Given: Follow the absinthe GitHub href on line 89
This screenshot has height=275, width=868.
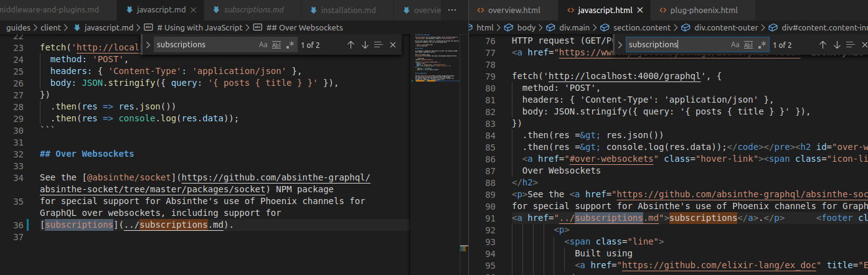Looking at the screenshot, I should pos(741,194).
